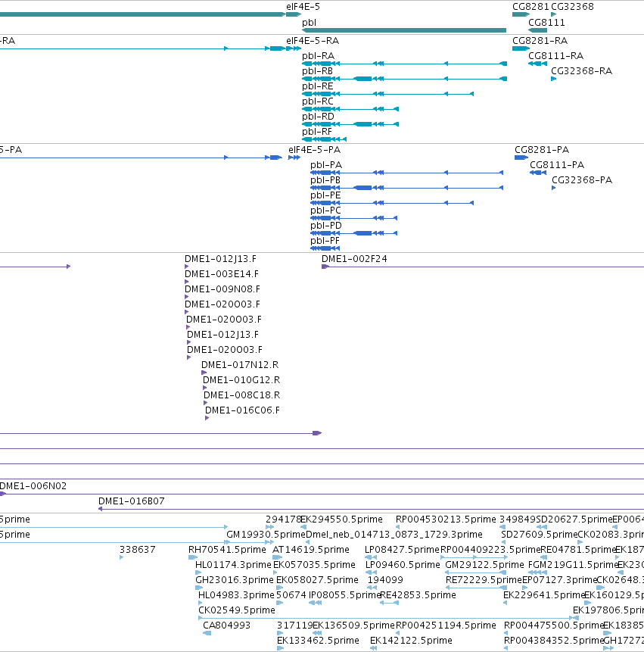Screen dimensions: 644x652
Task: Select the DME1-009N08.F clone end
Action: pyautogui.click(x=187, y=297)
